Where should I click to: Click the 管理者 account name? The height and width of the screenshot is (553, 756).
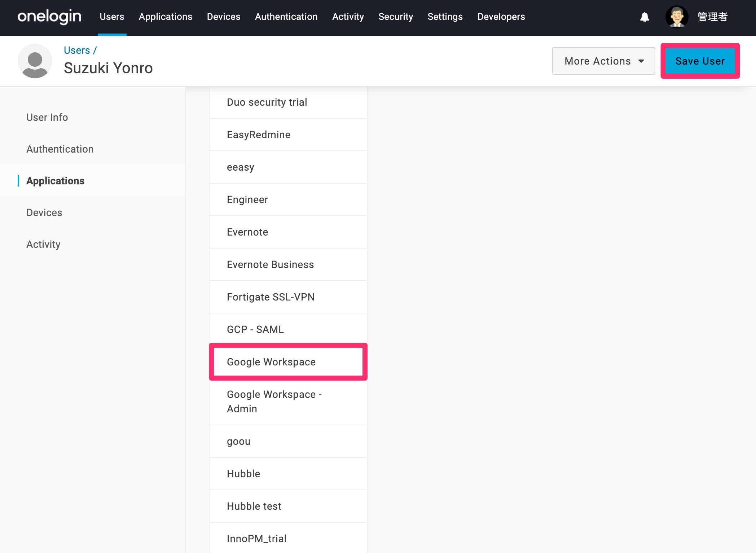point(713,17)
